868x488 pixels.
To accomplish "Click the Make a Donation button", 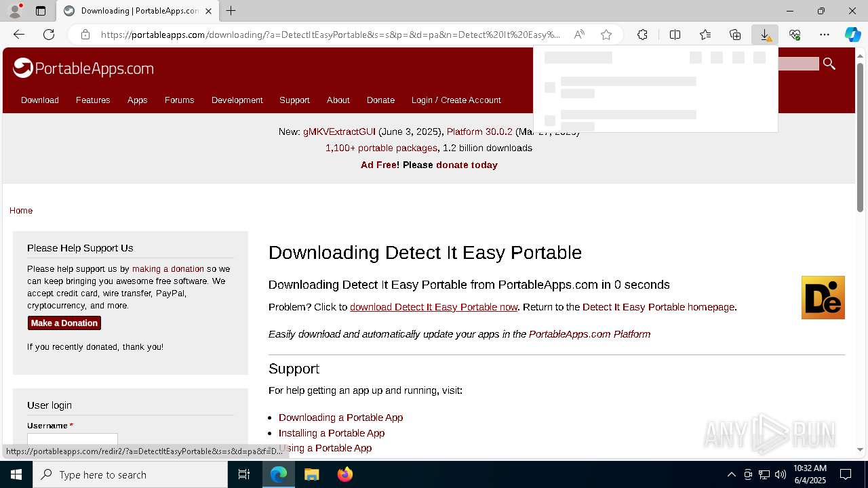I will coord(64,323).
